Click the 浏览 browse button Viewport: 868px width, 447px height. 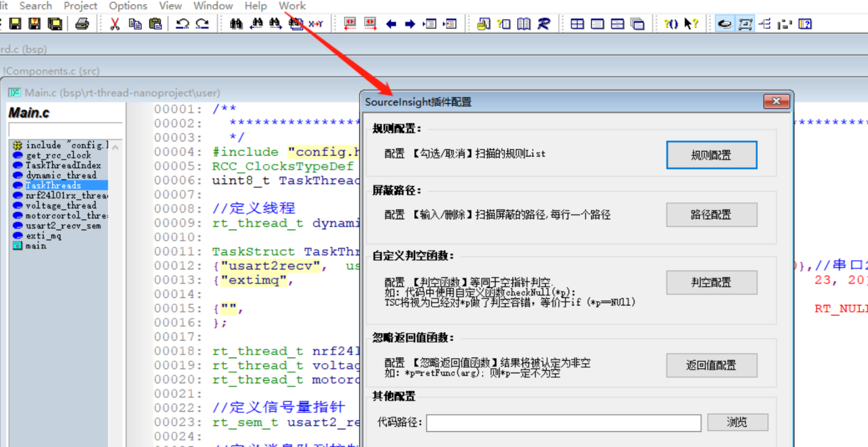[737, 422]
